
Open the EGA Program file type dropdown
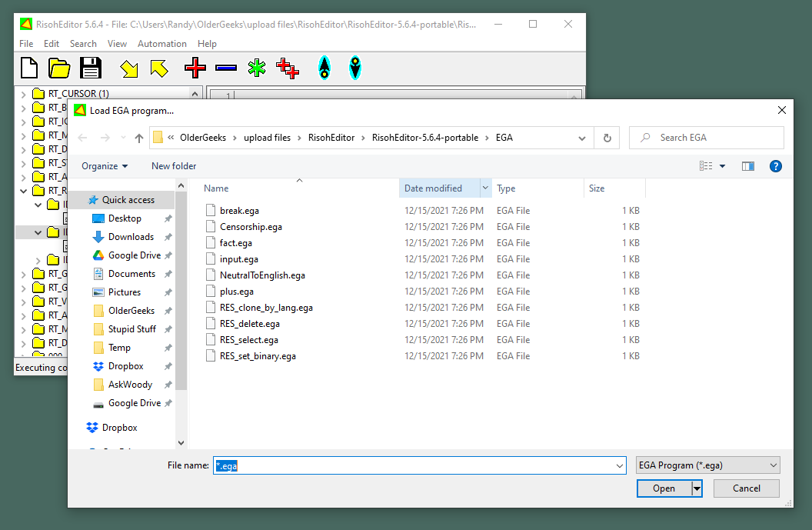(708, 465)
